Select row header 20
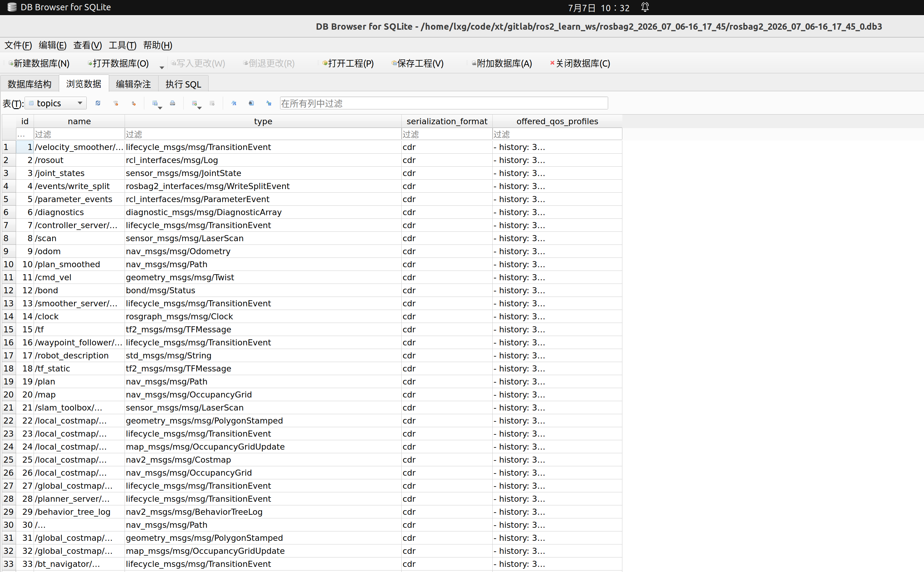 point(9,394)
